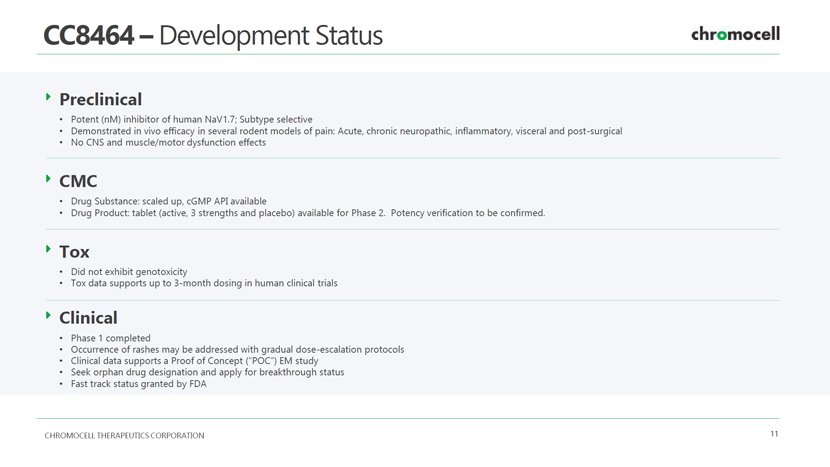Select "Did not exhibit genotoxicity" bullet
830x467 pixels.
[x=128, y=272]
